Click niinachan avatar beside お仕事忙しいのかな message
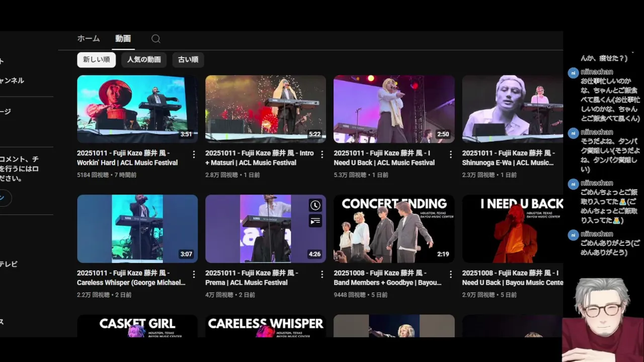Screen dimensions: 644x362 click(573, 73)
